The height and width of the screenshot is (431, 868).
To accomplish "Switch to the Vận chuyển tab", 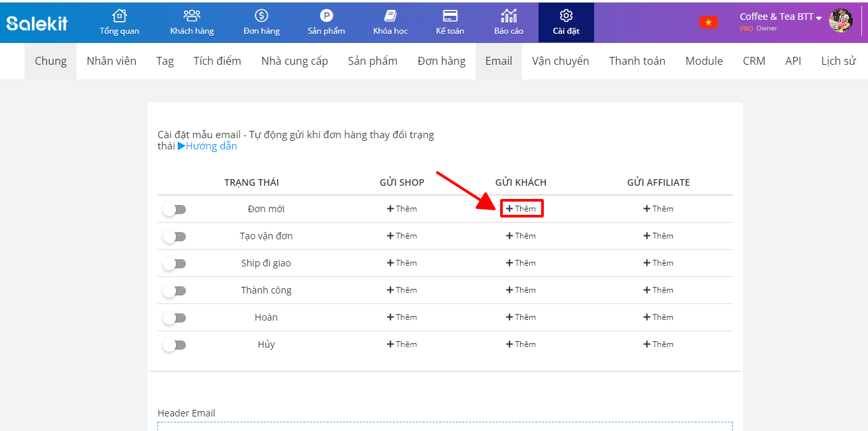I will (x=560, y=61).
